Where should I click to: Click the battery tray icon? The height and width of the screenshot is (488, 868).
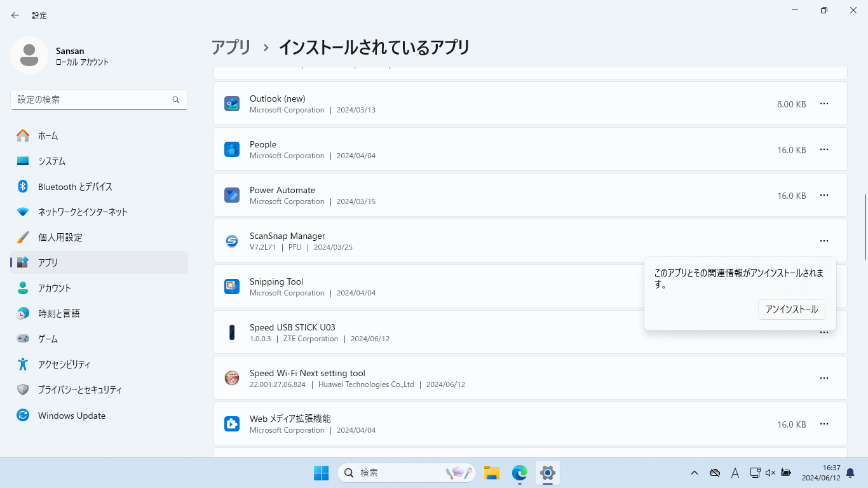[786, 473]
